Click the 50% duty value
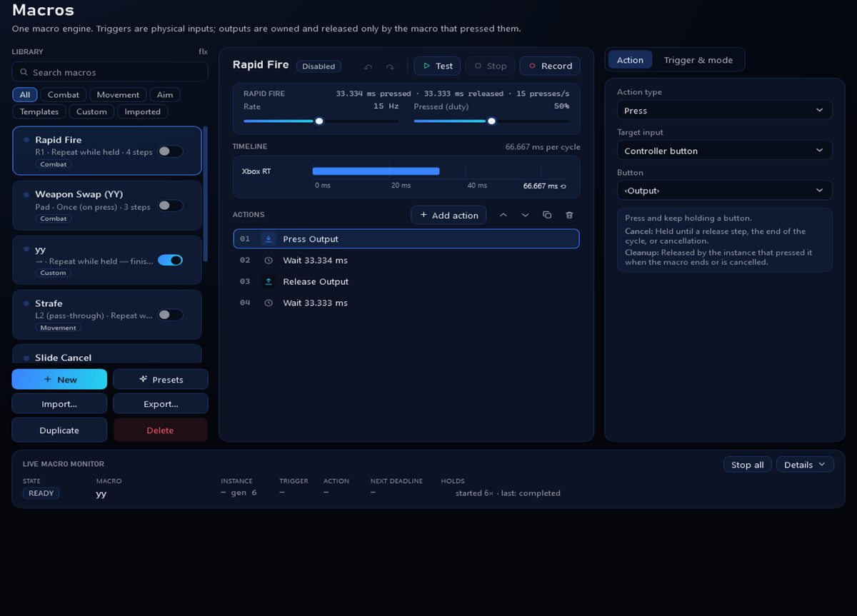This screenshot has width=857, height=616. click(561, 106)
